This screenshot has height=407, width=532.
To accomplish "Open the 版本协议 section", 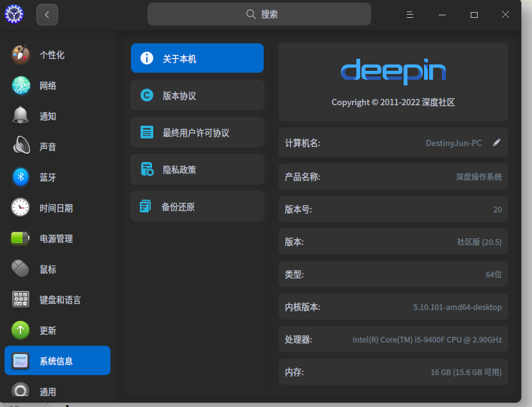I will tap(197, 96).
